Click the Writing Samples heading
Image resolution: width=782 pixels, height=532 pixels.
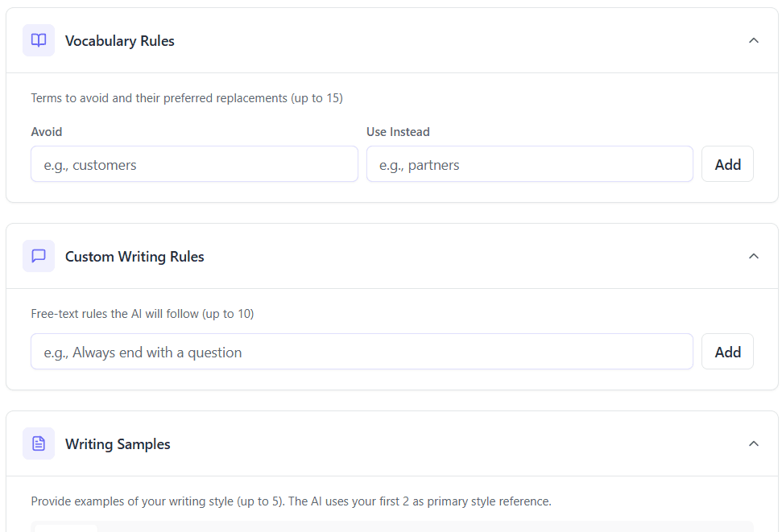pyautogui.click(x=118, y=444)
